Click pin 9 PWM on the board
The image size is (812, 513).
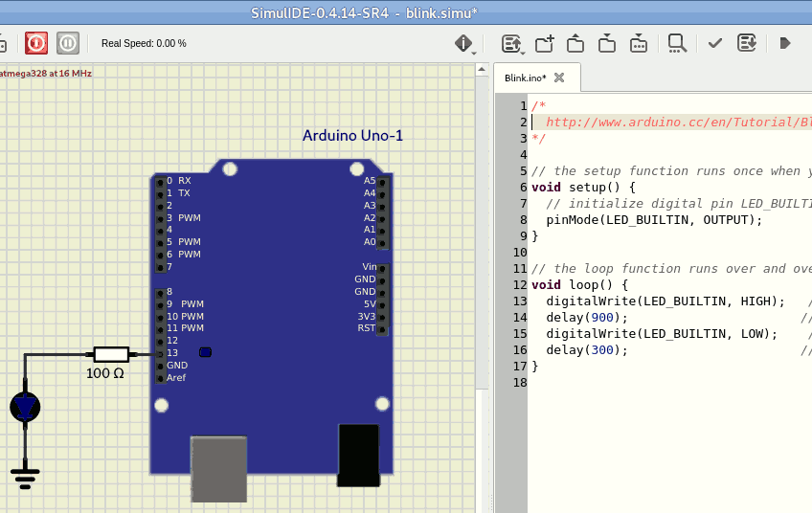coord(161,305)
